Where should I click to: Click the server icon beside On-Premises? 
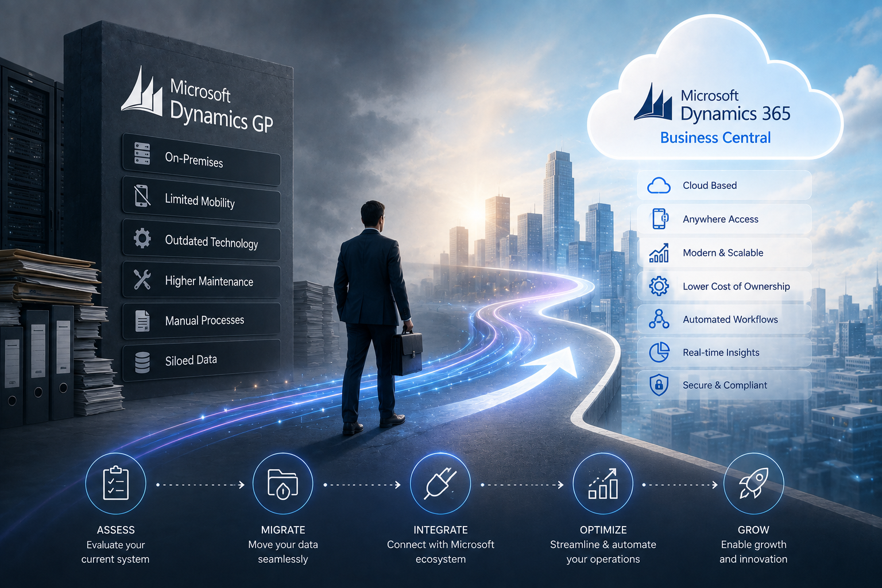(142, 154)
